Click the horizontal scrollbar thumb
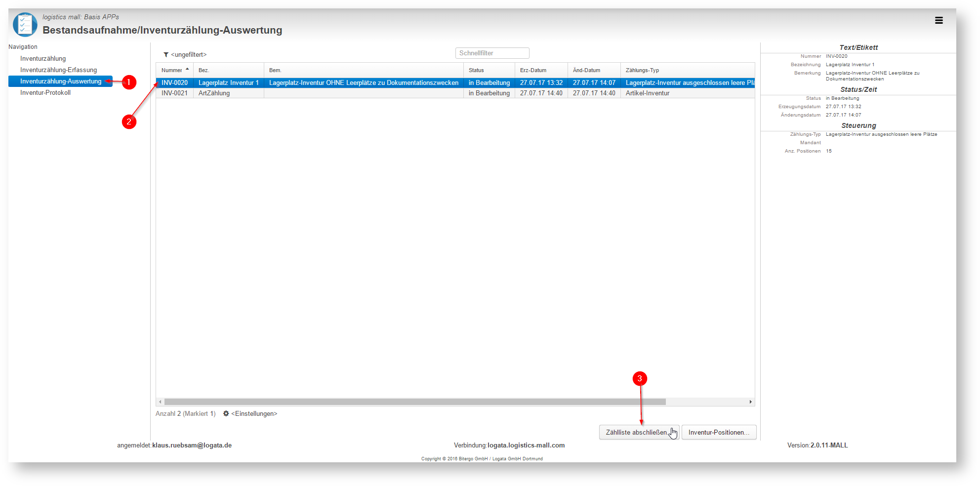 (415, 402)
